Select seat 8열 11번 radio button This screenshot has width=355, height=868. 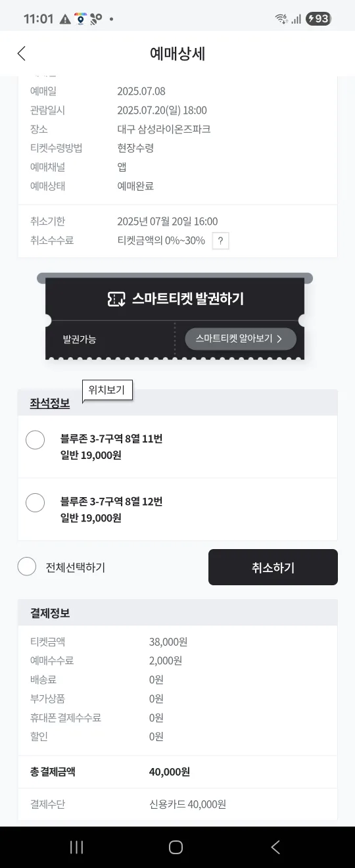pyautogui.click(x=35, y=440)
